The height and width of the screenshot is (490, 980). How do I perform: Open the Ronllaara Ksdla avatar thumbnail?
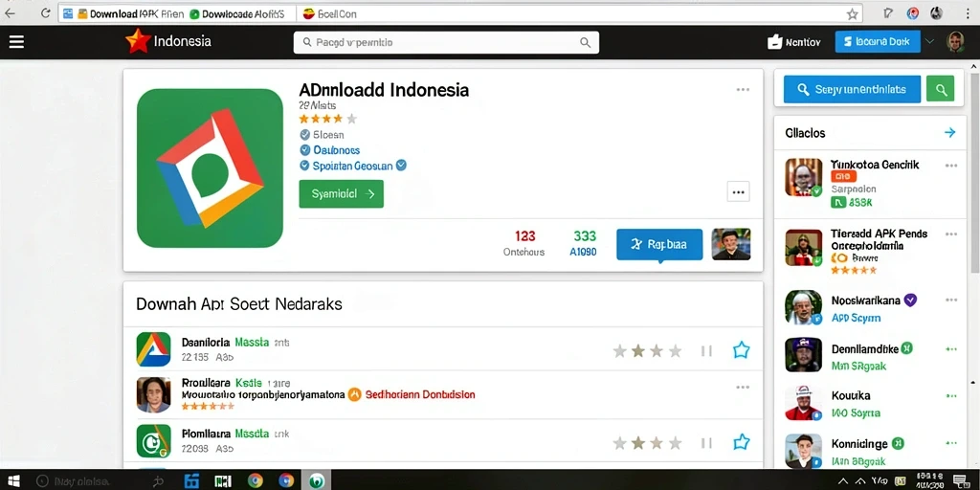tap(153, 394)
